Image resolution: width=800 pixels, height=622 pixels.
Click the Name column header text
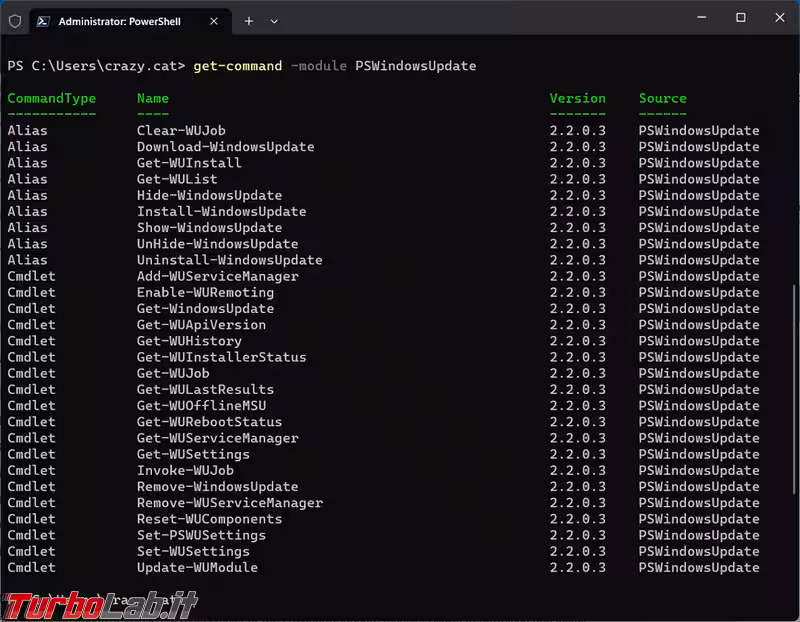[x=153, y=98]
